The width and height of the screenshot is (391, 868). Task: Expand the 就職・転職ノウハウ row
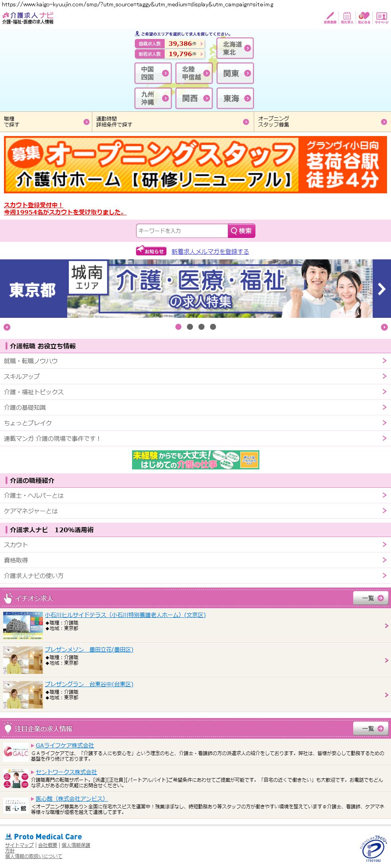tap(195, 361)
